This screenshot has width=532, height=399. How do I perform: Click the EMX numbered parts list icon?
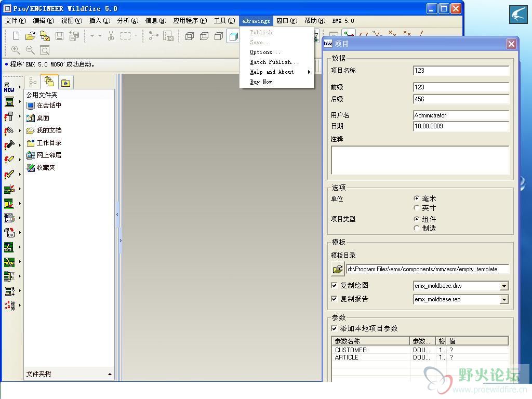click(9, 305)
